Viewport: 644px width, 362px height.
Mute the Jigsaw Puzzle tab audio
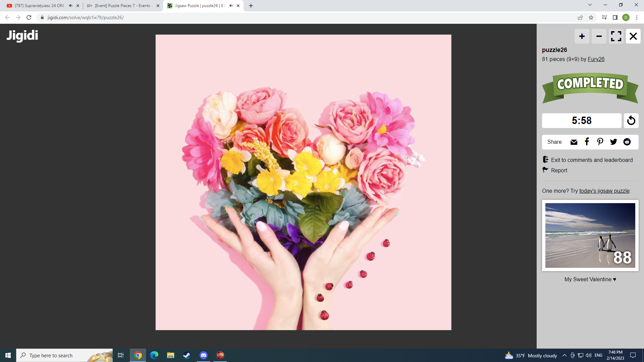[x=231, y=6]
